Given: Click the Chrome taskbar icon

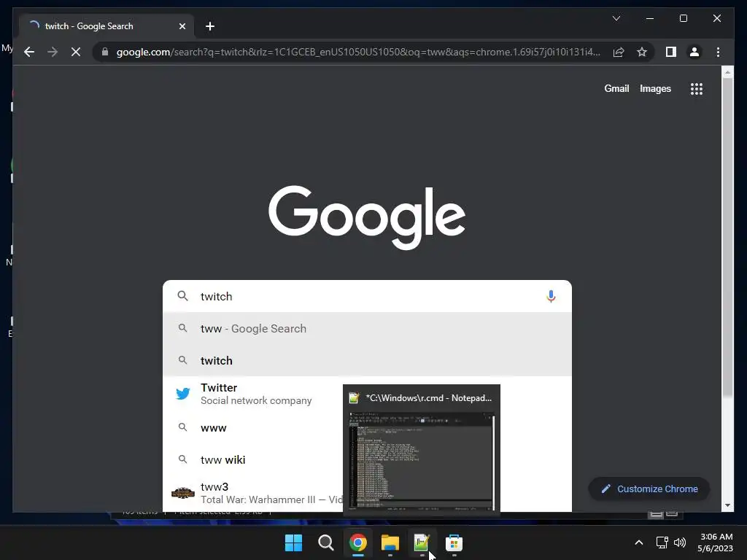Looking at the screenshot, I should click(x=357, y=542).
